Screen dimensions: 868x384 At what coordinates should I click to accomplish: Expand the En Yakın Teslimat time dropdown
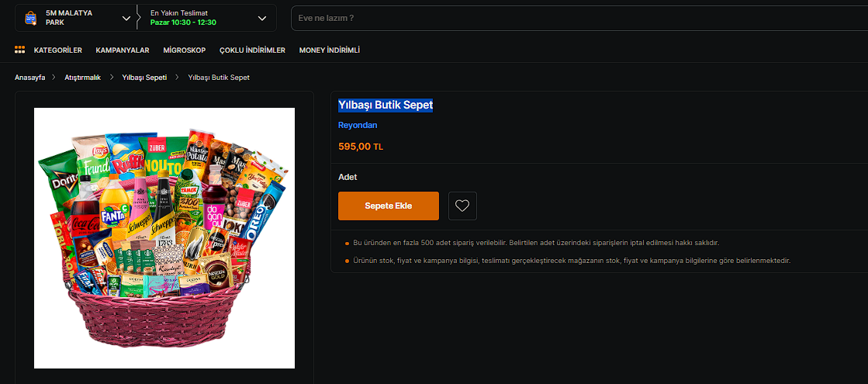[x=262, y=19]
